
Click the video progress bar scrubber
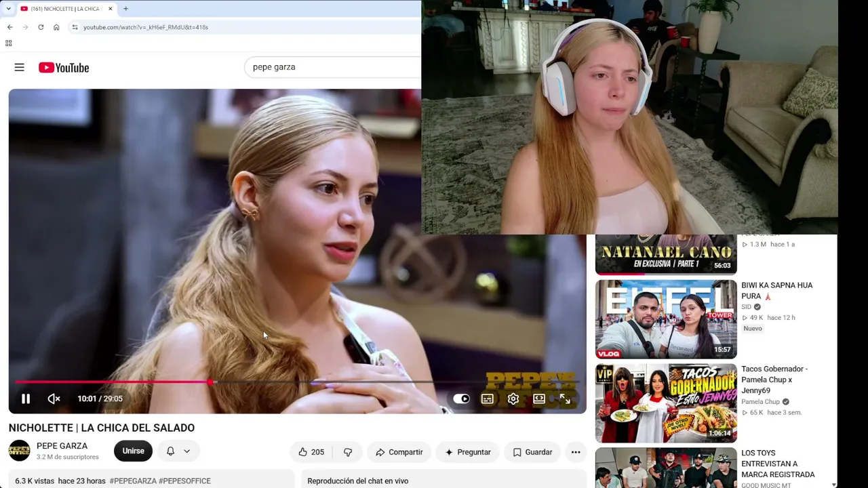tap(210, 382)
